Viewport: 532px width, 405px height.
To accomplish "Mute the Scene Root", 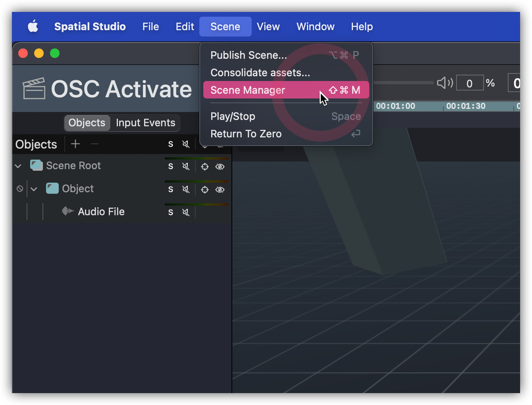I will (186, 166).
